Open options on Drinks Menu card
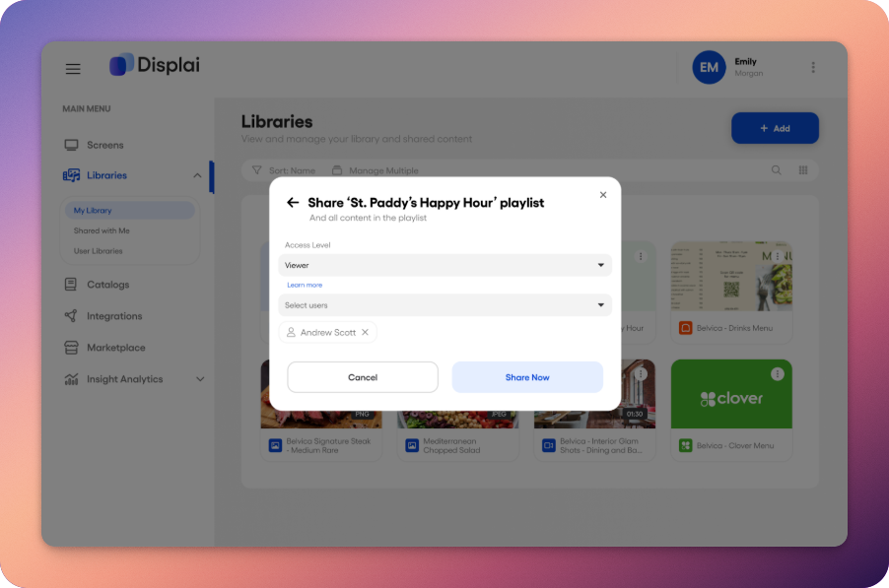Screen dimensions: 889x588 [778, 257]
